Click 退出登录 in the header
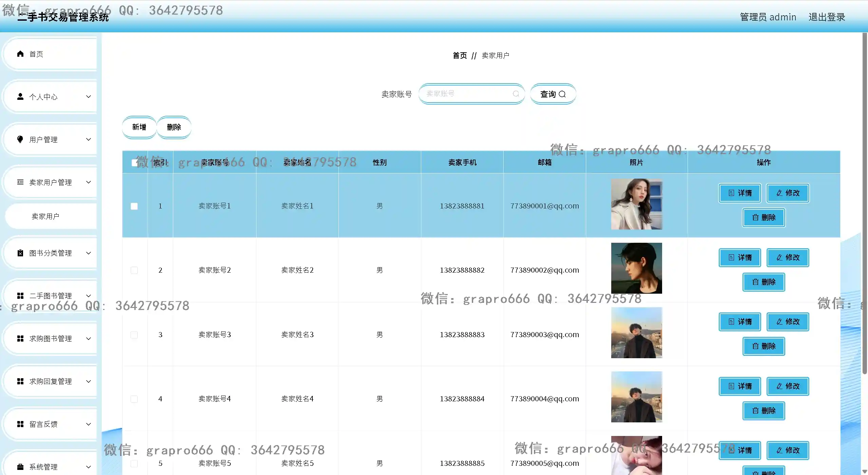The height and width of the screenshot is (475, 868). pyautogui.click(x=827, y=17)
